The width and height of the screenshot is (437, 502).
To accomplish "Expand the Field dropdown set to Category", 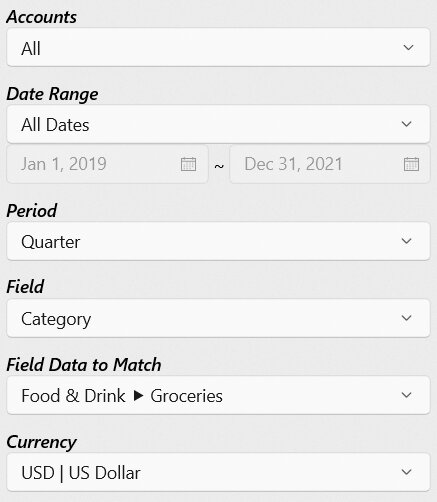I will click(218, 318).
